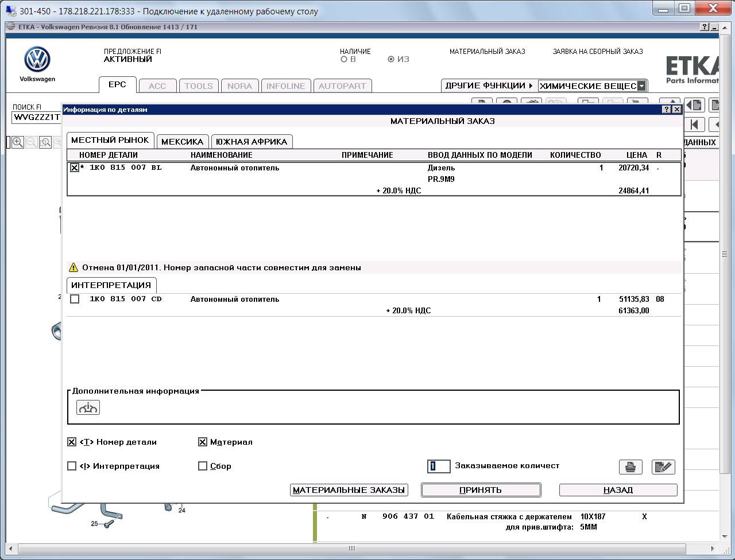Click the PR.9M9 text
This screenshot has height=560, width=735.
442,179
